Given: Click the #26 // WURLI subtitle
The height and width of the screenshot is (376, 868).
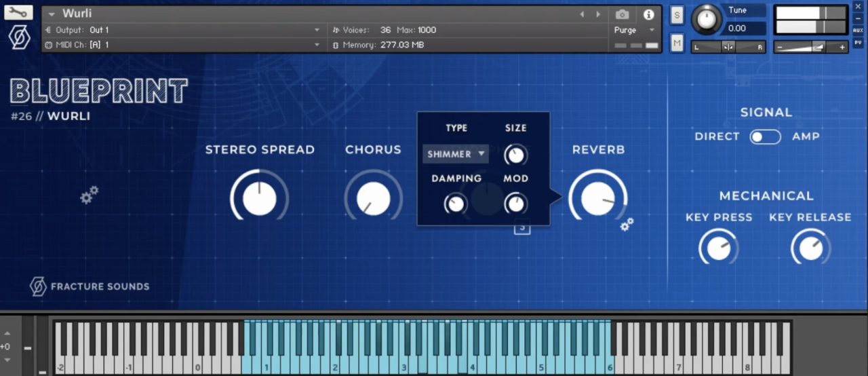Looking at the screenshot, I should (x=50, y=116).
